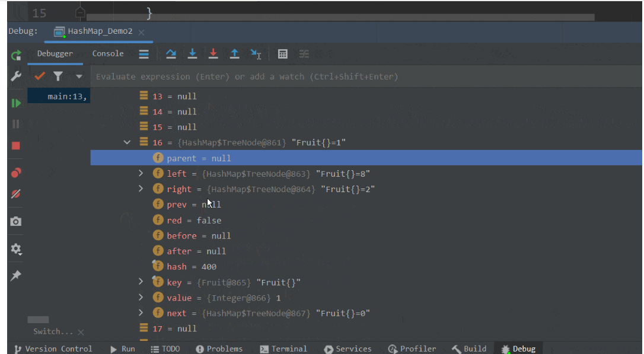Image resolution: width=644 pixels, height=354 pixels.
Task: Select the main:13 stack frame
Action: [59, 97]
